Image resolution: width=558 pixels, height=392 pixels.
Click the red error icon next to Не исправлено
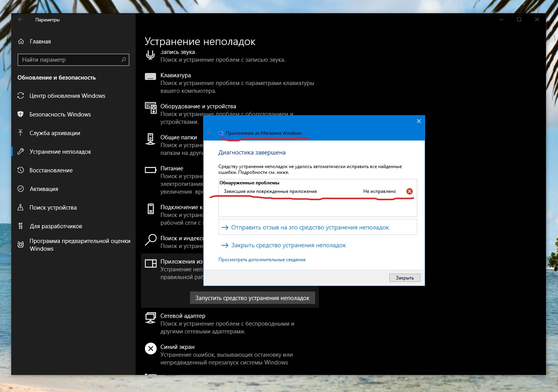[410, 191]
